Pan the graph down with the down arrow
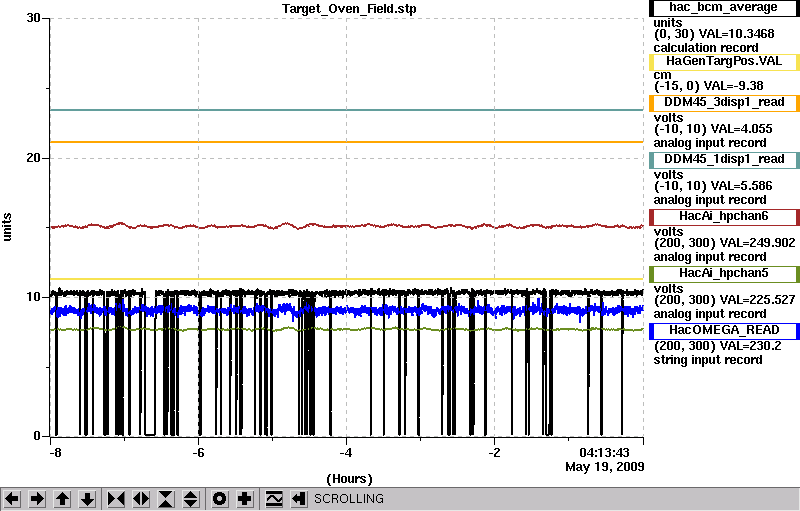Screen dimensions: 800x511 pos(87,498)
